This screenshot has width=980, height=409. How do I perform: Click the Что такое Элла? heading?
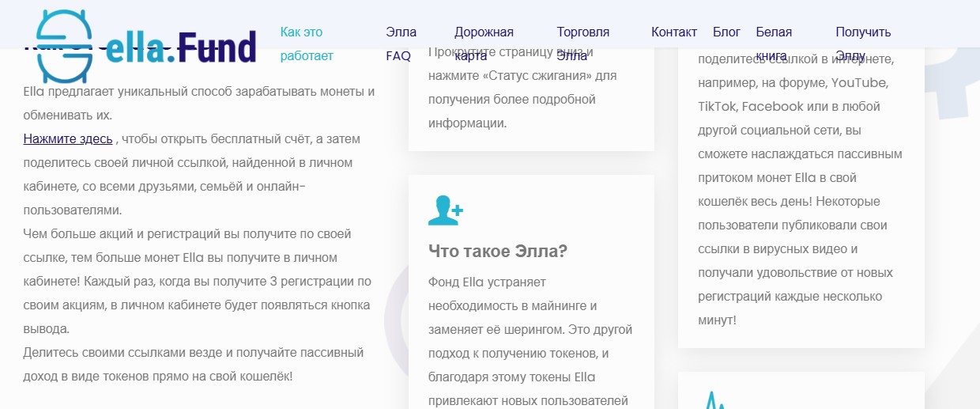point(498,252)
